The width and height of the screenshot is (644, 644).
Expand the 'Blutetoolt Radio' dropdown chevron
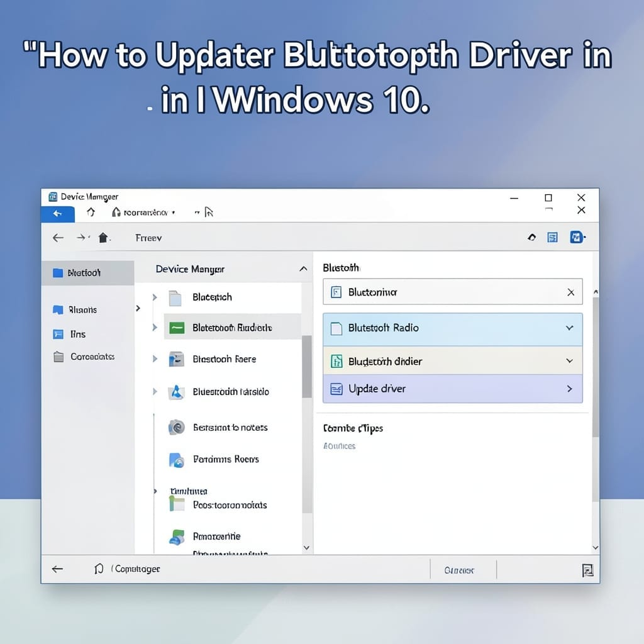click(569, 328)
